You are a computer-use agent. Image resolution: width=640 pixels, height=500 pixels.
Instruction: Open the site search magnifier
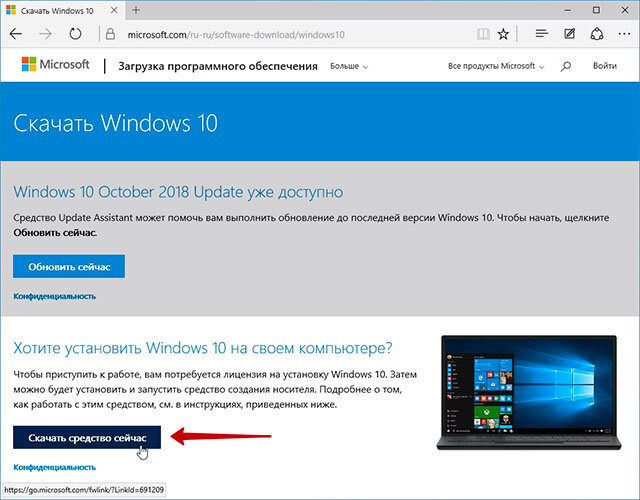coord(566,66)
